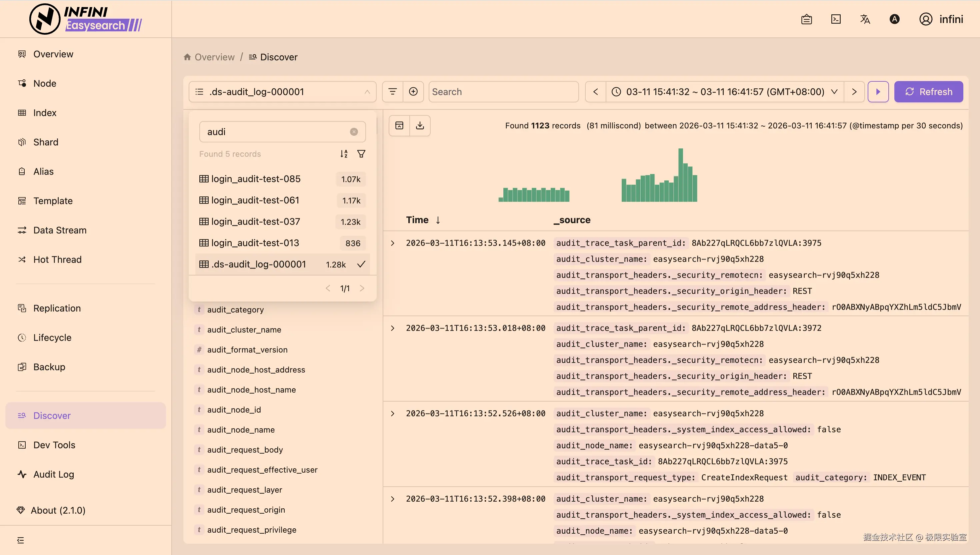Clear the 'audi' index search text

tap(354, 132)
